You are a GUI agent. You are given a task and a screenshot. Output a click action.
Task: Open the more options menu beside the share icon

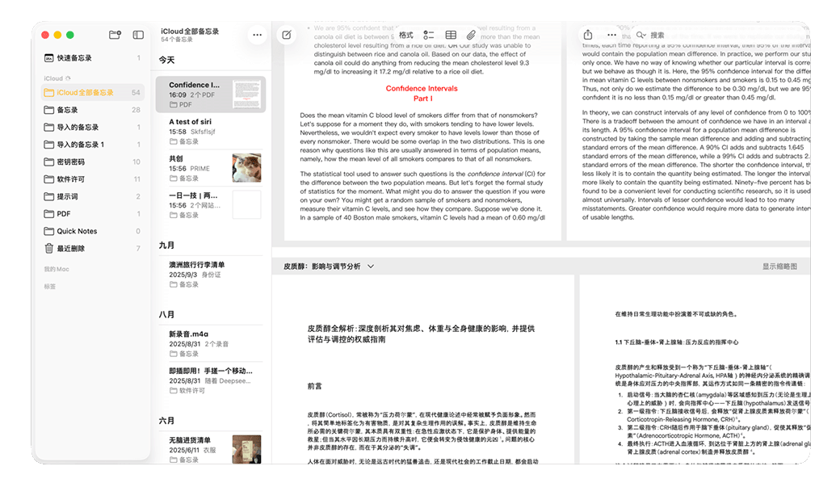click(x=611, y=35)
